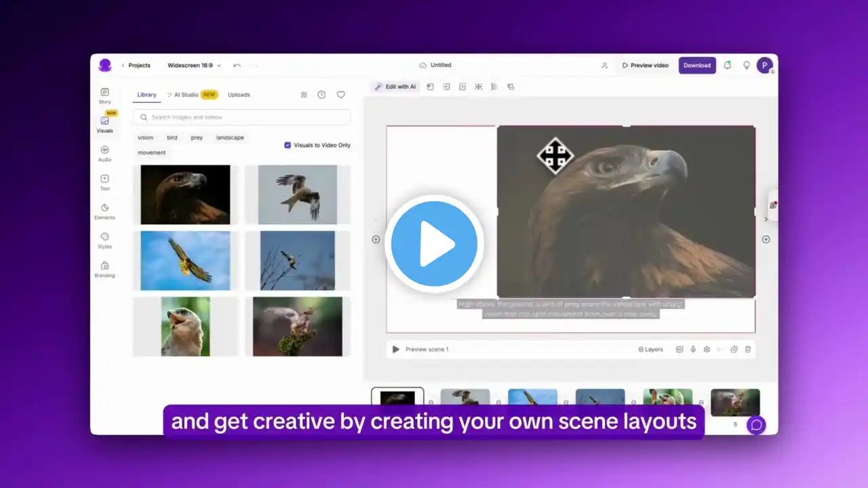
Task: Expand the Widescreen 16:9 dropdown
Action: click(x=194, y=66)
